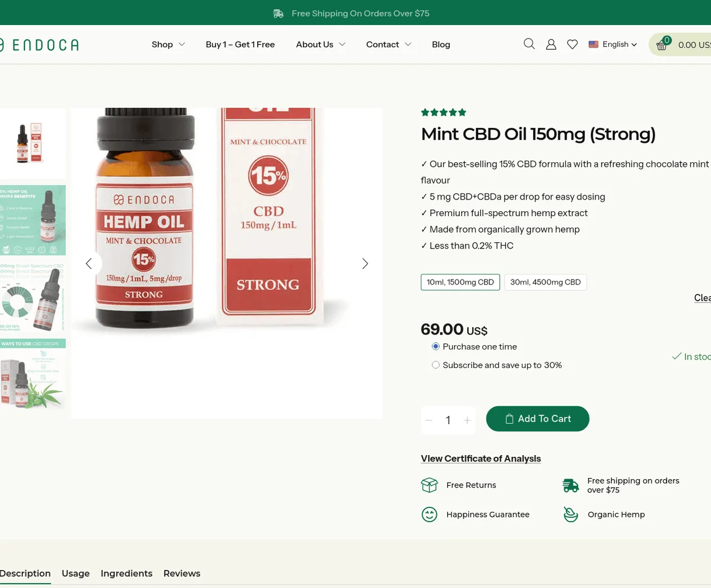The height and width of the screenshot is (588, 711).
Task: Open the user account icon
Action: point(551,44)
